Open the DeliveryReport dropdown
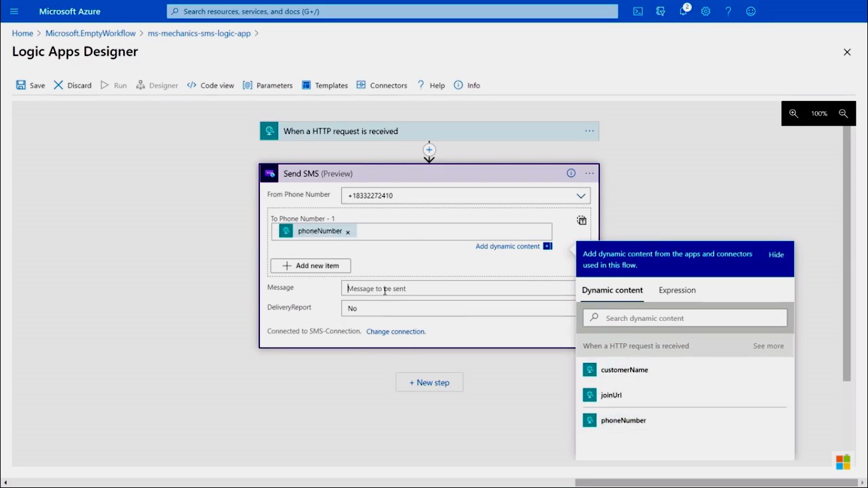This screenshot has height=488, width=868. click(458, 308)
